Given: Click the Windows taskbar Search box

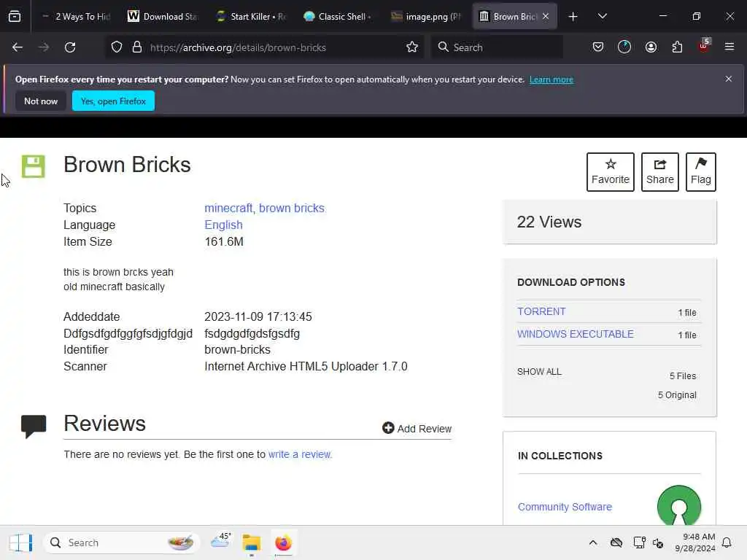Looking at the screenshot, I should coord(121,542).
